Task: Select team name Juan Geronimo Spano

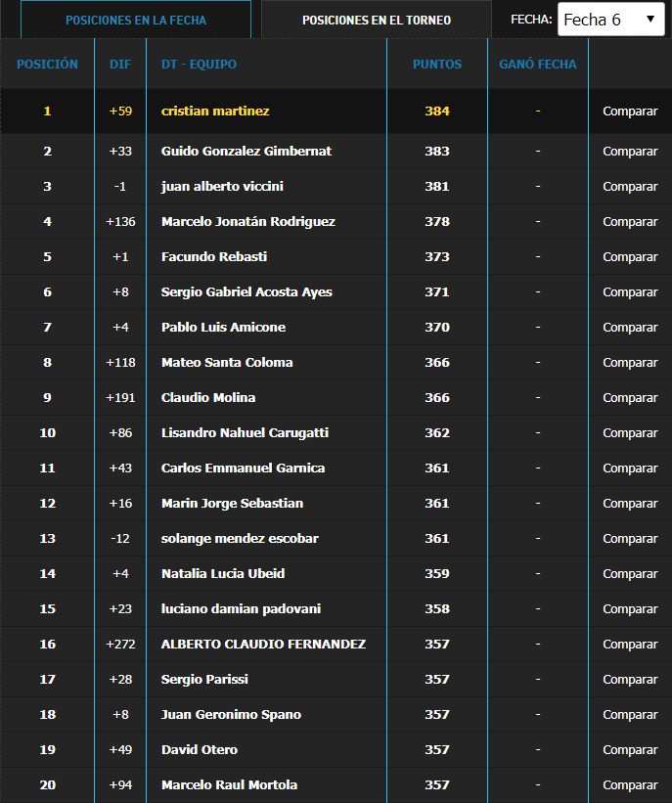Action: 231,714
